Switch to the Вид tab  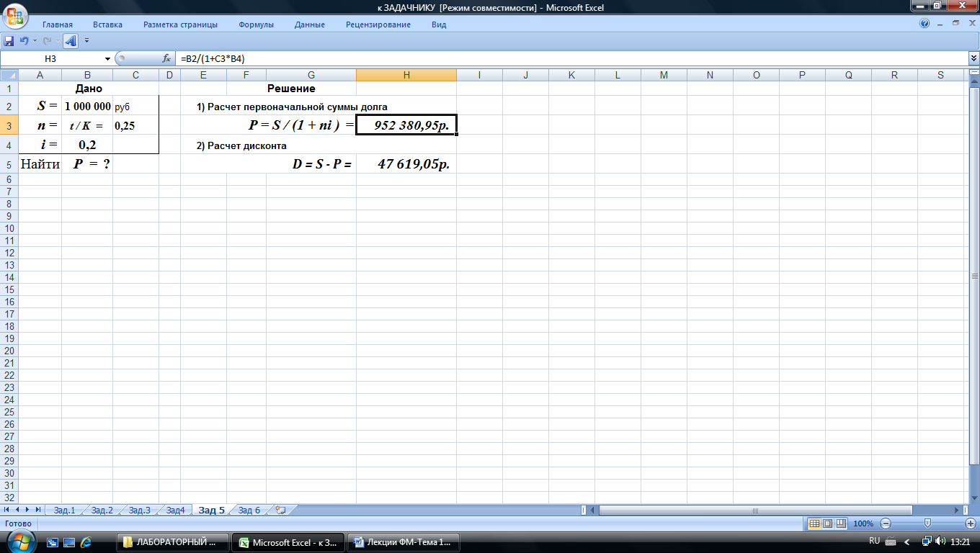point(439,24)
